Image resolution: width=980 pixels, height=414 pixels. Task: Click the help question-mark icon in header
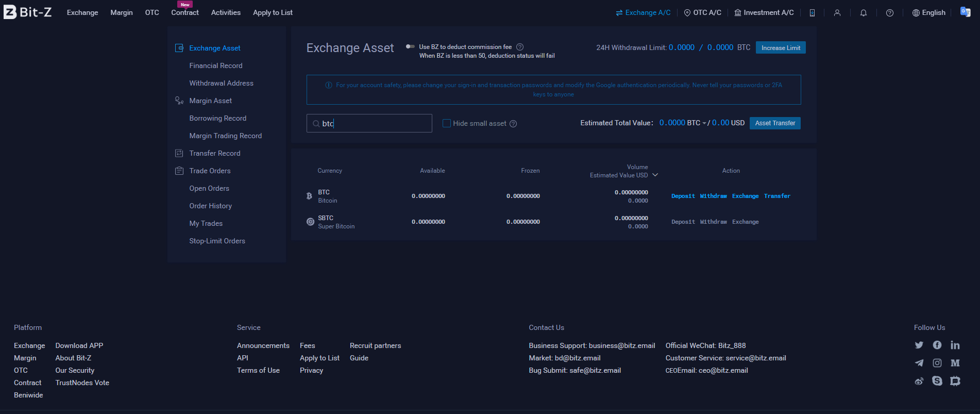coord(890,13)
